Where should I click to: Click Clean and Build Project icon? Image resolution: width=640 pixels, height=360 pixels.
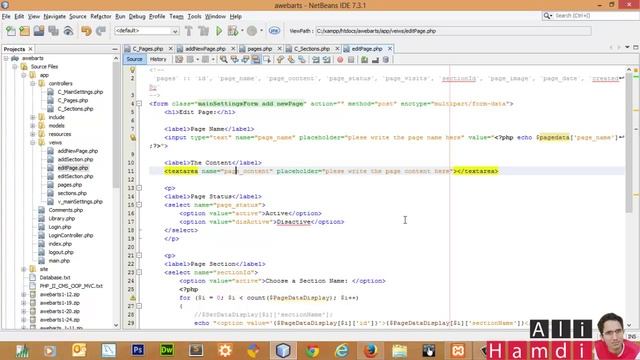[x=203, y=31]
